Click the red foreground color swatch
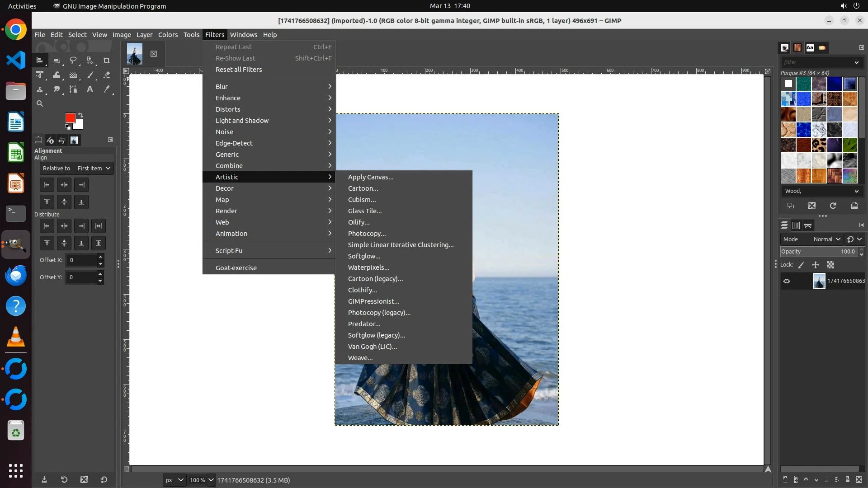The width and height of the screenshot is (868, 488). 70,118
